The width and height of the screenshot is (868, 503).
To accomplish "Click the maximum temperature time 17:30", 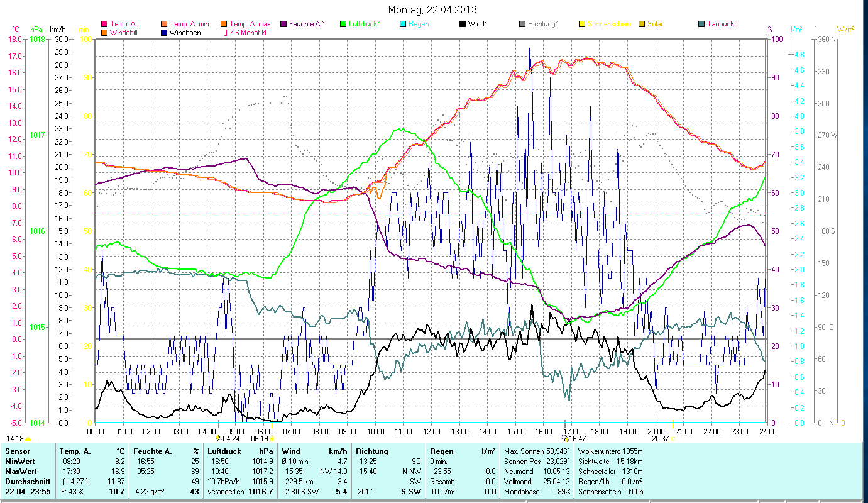I will point(72,472).
